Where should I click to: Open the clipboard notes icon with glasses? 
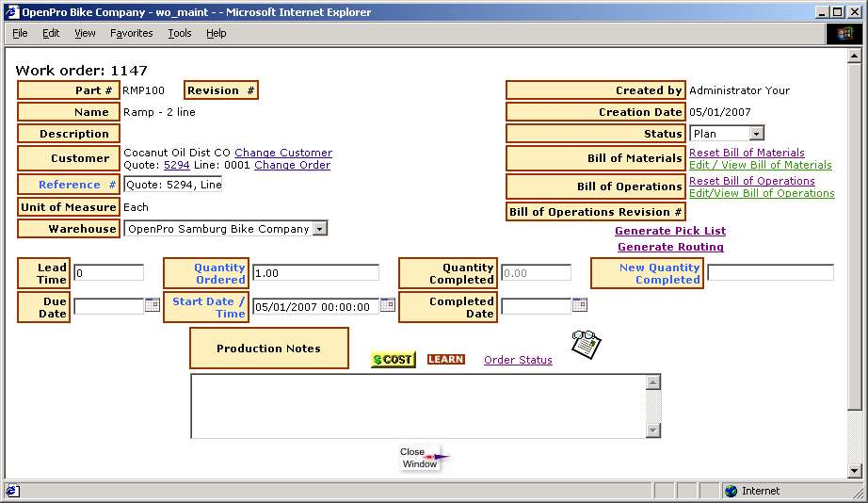click(586, 344)
